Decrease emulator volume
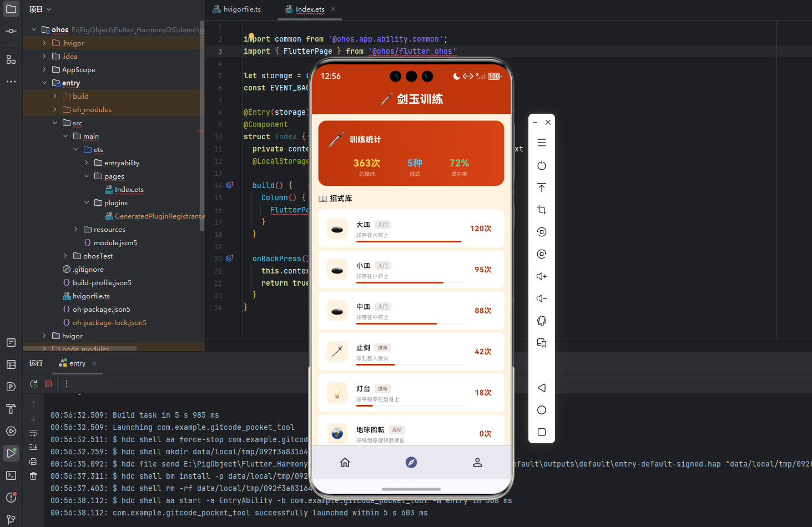 542,298
